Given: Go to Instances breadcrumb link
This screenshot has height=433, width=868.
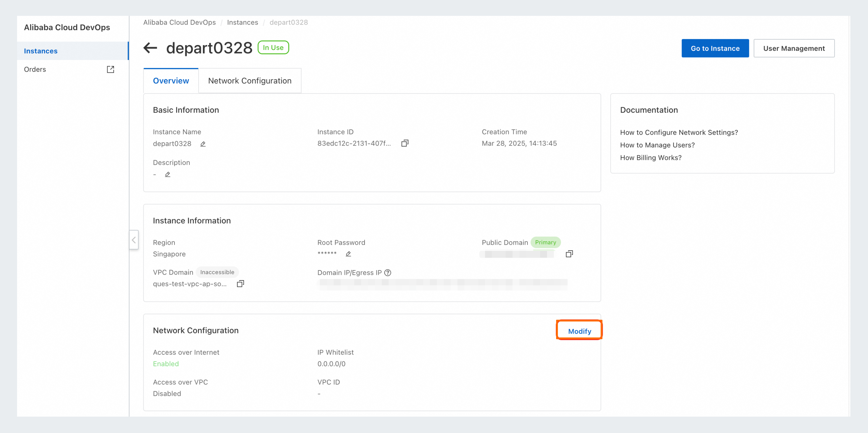Looking at the screenshot, I should tap(243, 22).
